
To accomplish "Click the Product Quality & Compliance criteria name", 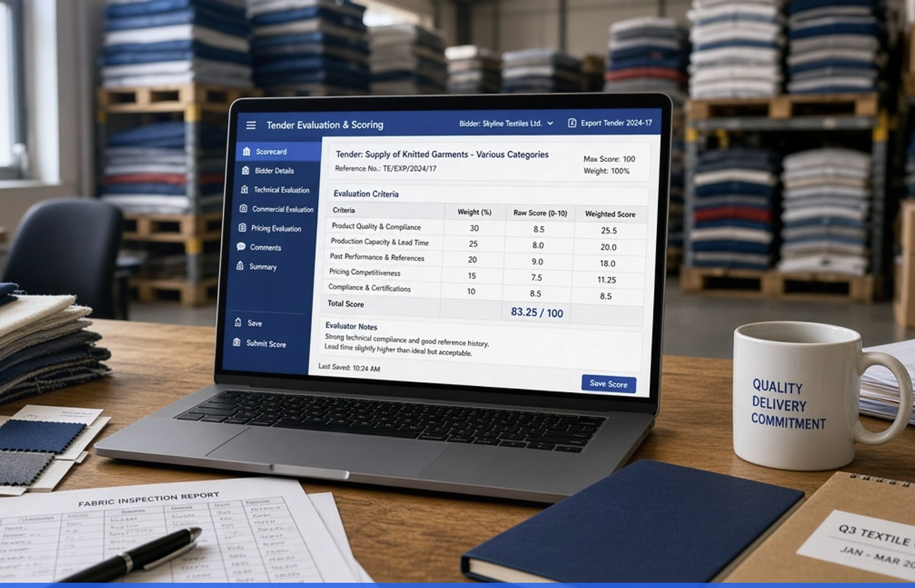I will click(376, 227).
